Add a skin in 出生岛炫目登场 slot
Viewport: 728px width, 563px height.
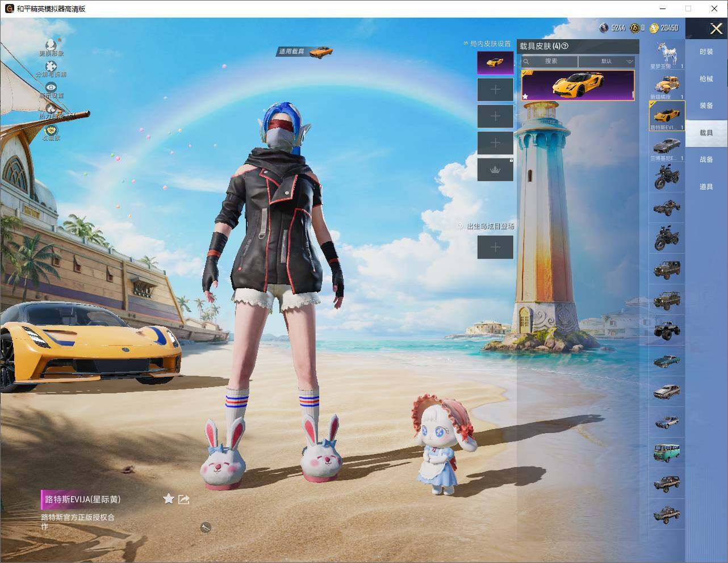click(495, 247)
